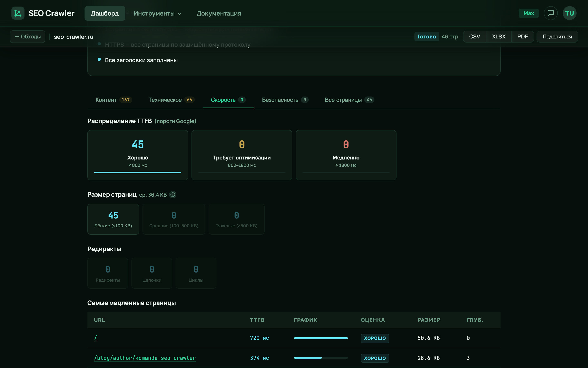Open the root "/" URL link
The width and height of the screenshot is (588, 368).
click(x=96, y=338)
